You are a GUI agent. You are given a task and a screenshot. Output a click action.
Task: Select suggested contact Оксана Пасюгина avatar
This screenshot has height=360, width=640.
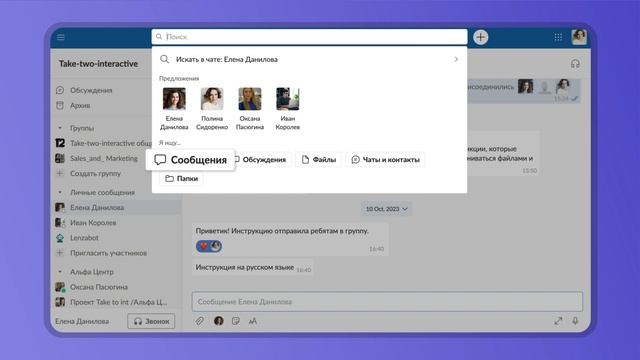coord(250,99)
